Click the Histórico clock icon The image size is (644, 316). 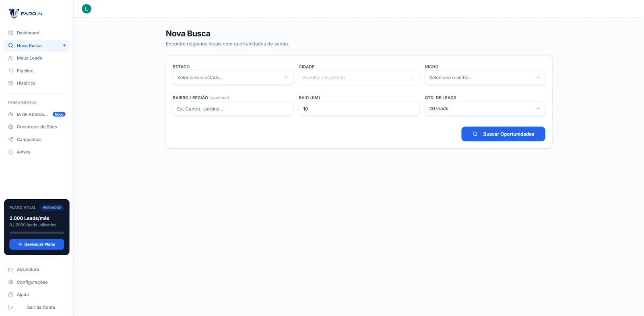pyautogui.click(x=11, y=83)
